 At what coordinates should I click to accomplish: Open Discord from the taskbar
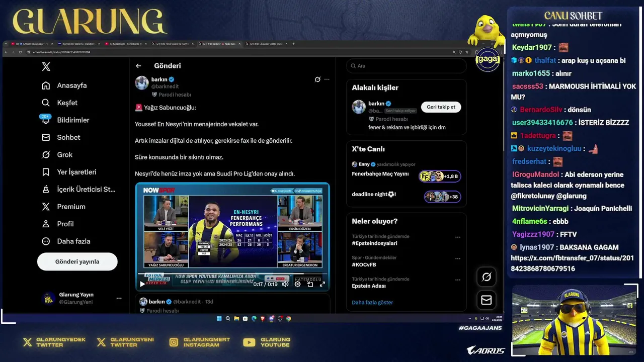272,318
